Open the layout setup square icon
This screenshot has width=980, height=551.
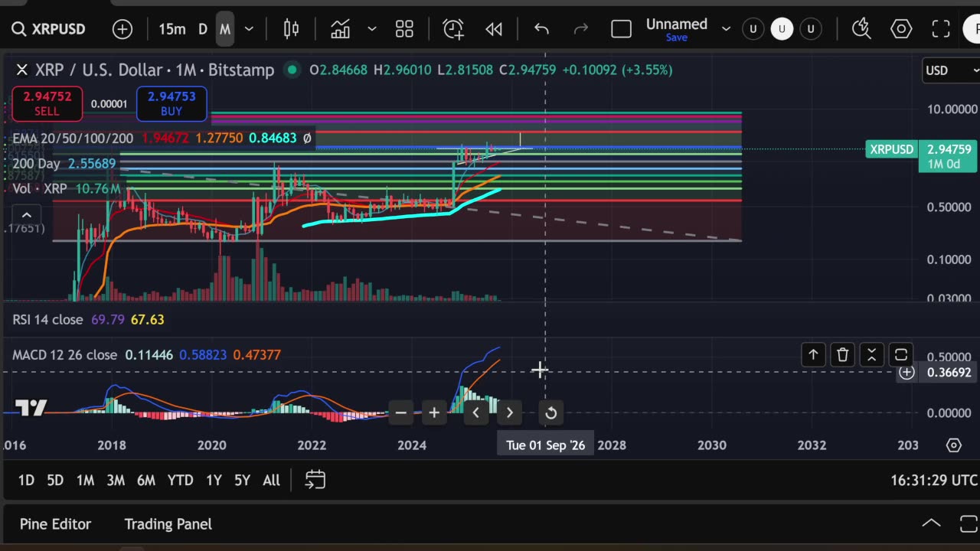(x=621, y=29)
